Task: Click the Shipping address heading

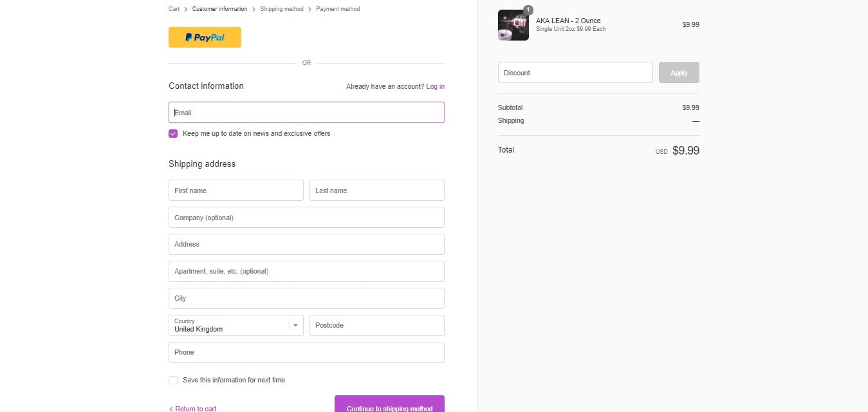Action: [x=202, y=164]
